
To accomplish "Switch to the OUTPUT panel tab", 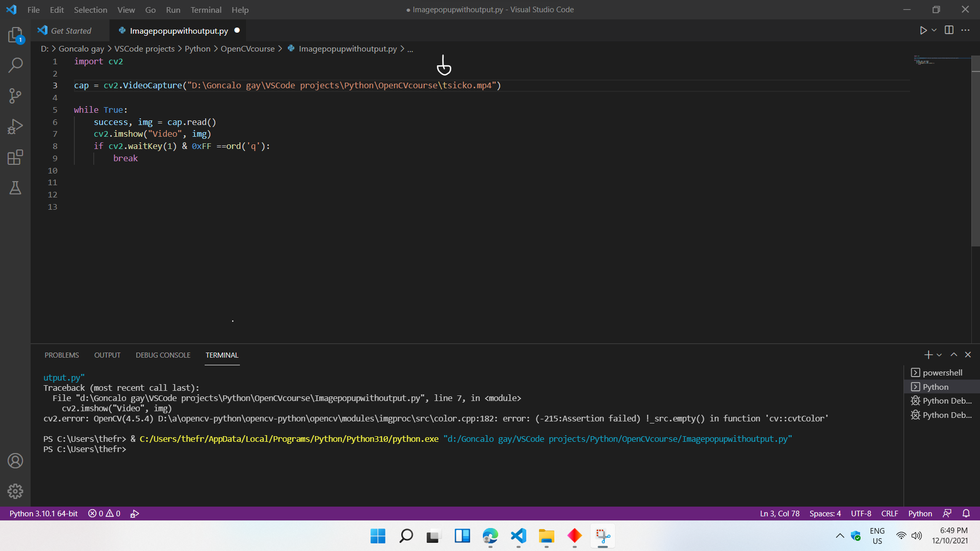I will pyautogui.click(x=107, y=355).
